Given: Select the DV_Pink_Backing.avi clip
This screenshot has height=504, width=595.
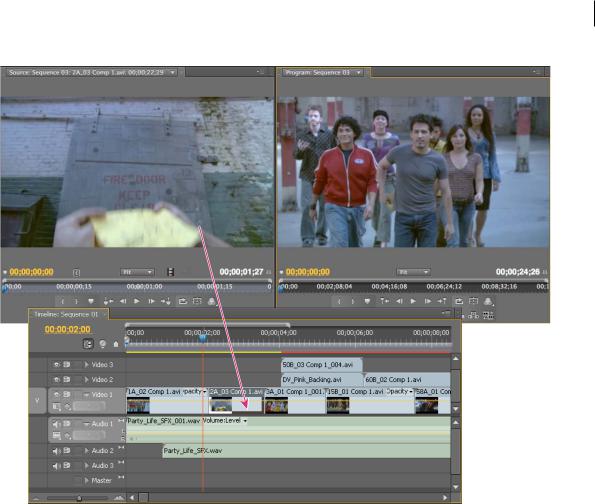Looking at the screenshot, I should pos(322,380).
